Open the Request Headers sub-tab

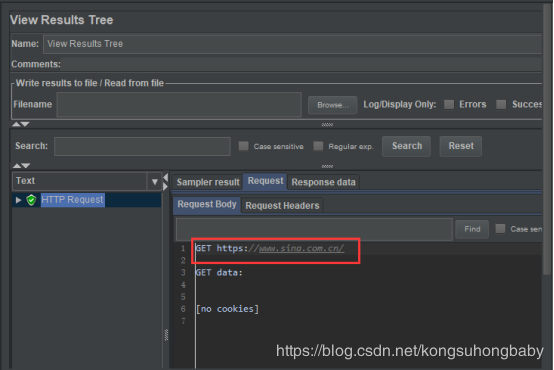tap(282, 206)
